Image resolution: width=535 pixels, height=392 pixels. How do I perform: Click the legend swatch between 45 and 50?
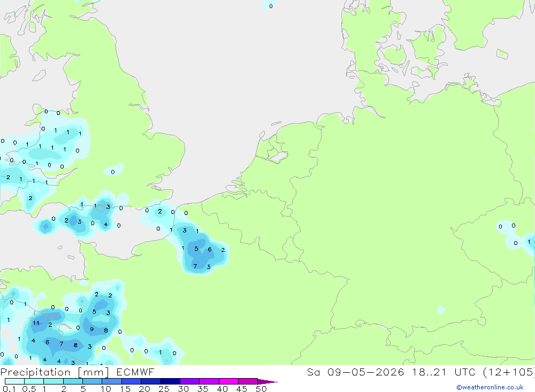248,381
